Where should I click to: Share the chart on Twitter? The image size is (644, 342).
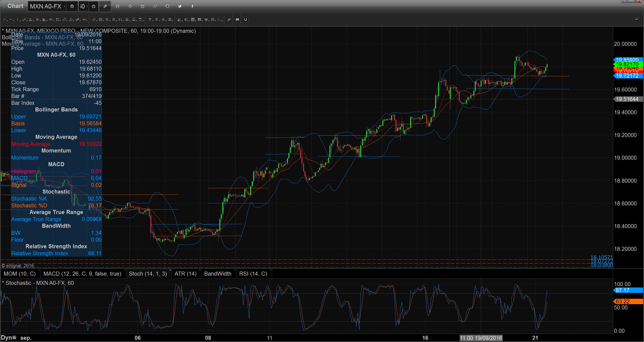coord(180,6)
